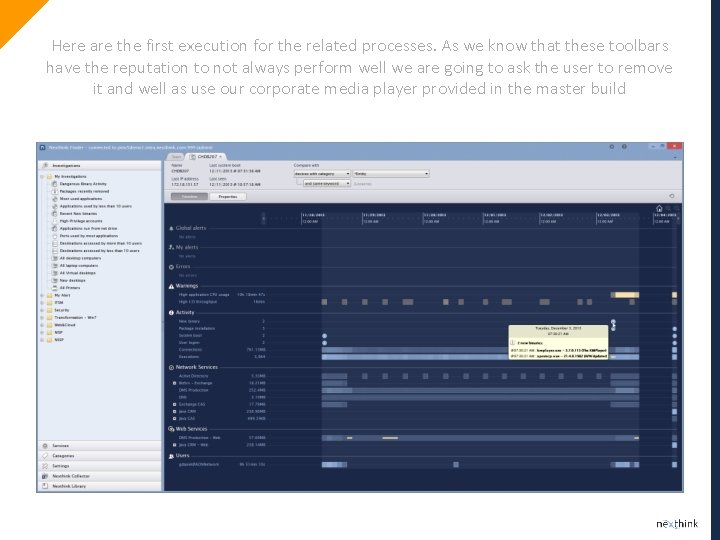The width and height of the screenshot is (720, 540).
Task: Click the Warnings triangle icon
Action: (171, 286)
